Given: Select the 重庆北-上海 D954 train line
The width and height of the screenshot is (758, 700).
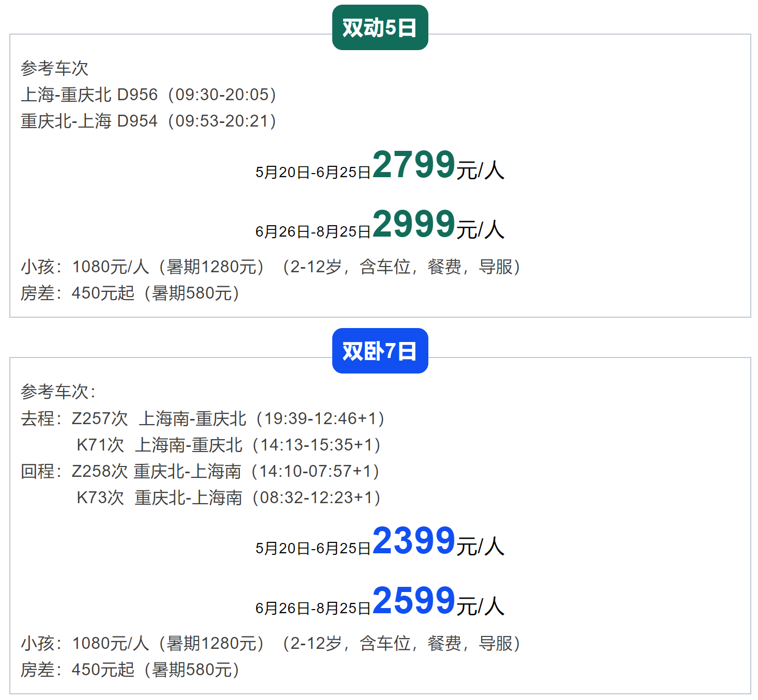Looking at the screenshot, I should click(149, 121).
